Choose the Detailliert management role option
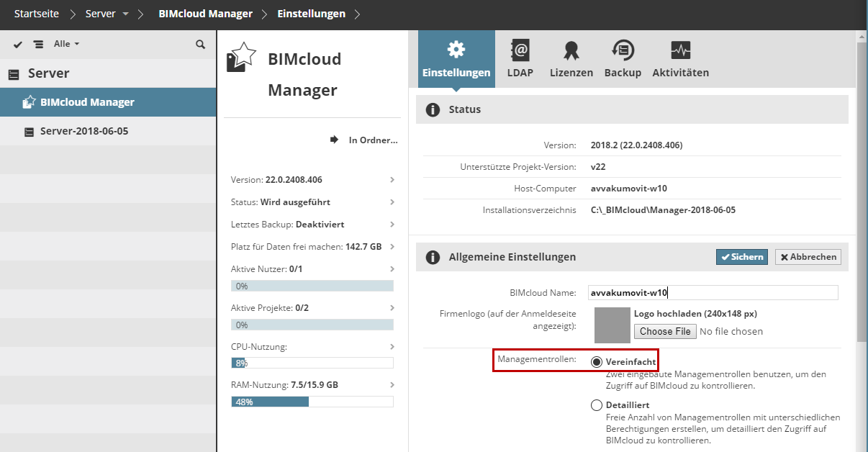 click(597, 404)
